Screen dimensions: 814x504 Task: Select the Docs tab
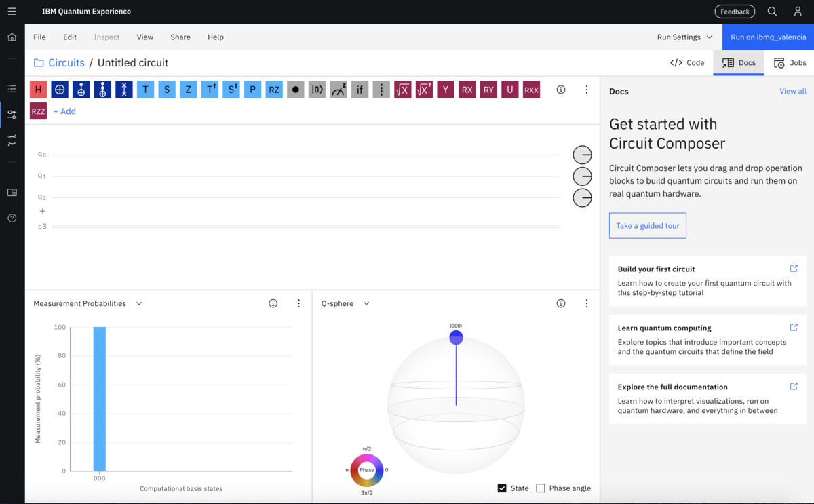739,62
